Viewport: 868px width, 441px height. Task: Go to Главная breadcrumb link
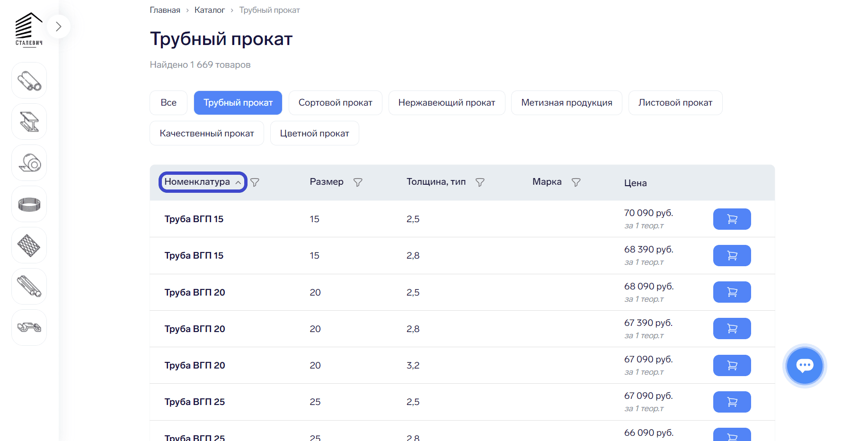coord(165,10)
